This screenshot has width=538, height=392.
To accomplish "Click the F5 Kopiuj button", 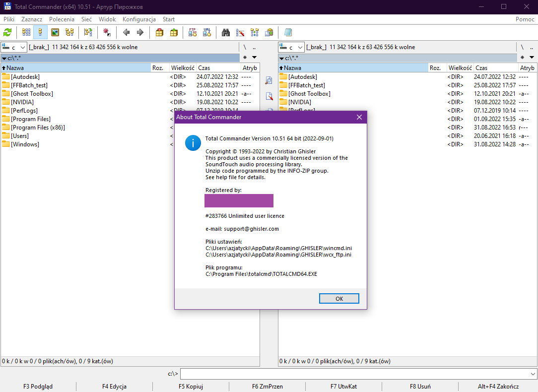I will point(191,387).
